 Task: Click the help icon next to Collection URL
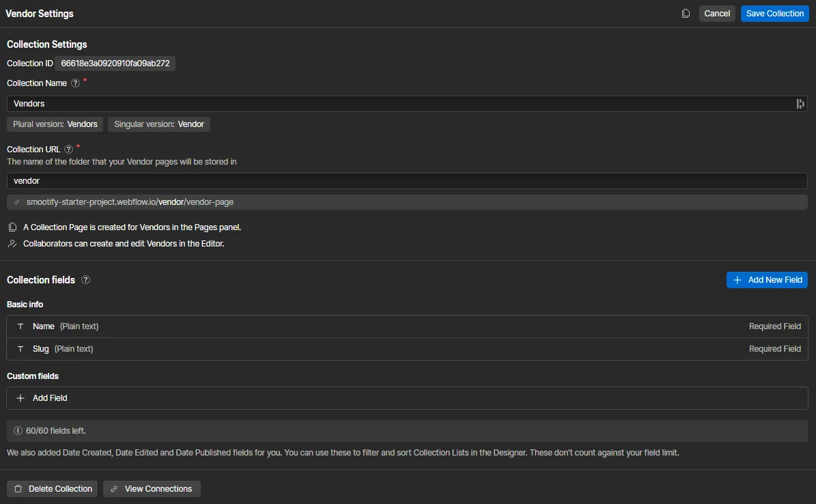tap(68, 150)
